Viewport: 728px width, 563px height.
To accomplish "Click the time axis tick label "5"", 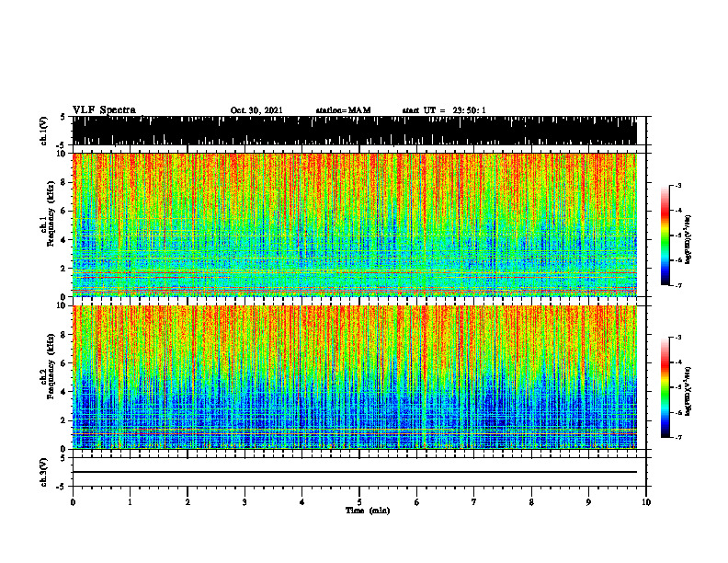I will (x=359, y=502).
